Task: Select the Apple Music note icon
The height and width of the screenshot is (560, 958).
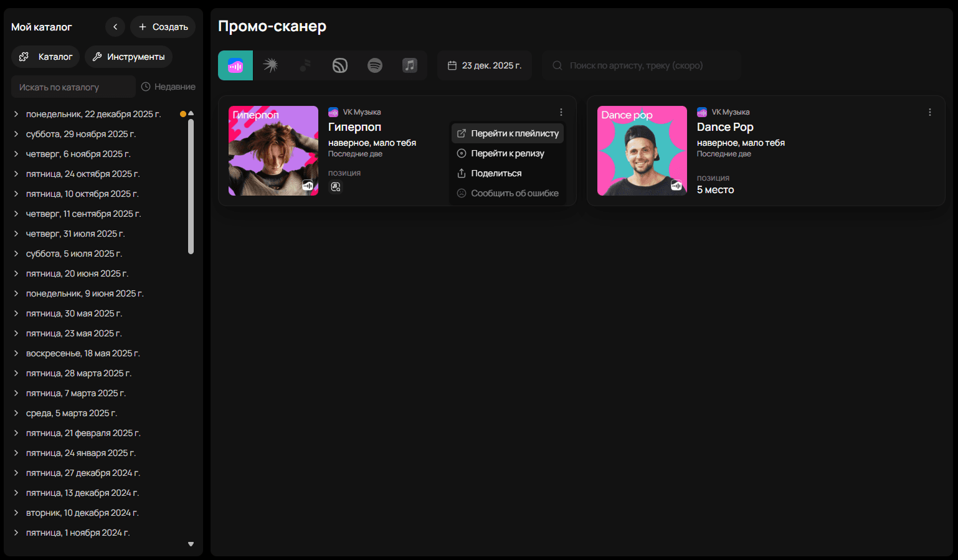Action: pos(410,65)
